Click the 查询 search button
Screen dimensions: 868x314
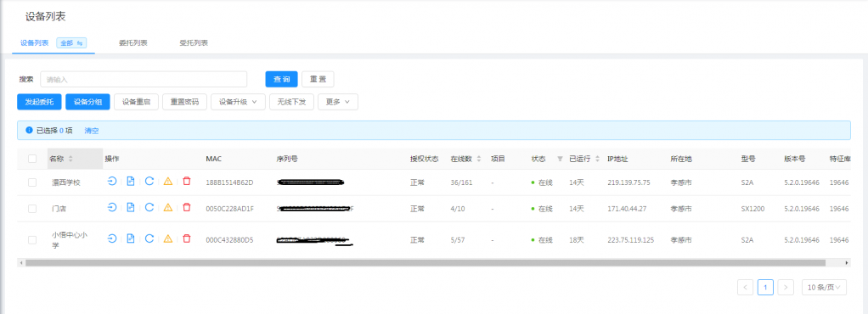[x=281, y=79]
